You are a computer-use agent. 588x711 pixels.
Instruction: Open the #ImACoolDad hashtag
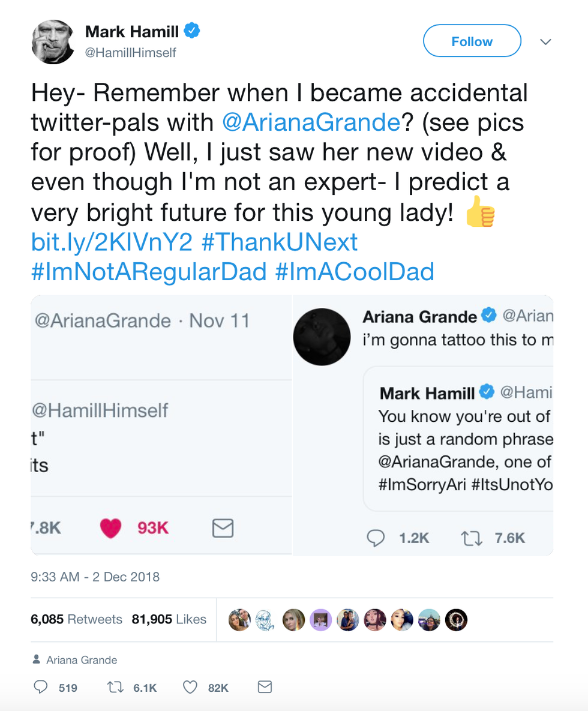354,272
